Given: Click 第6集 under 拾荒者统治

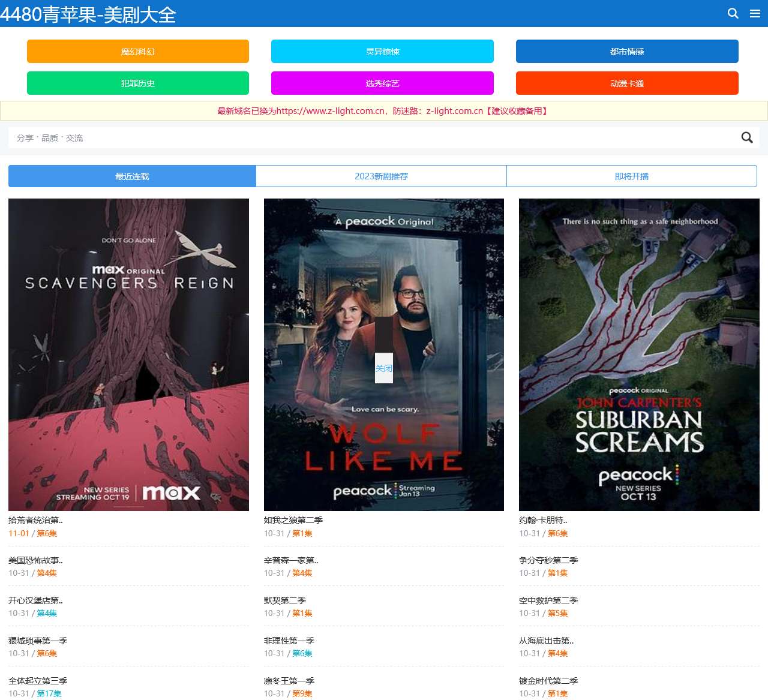Looking at the screenshot, I should (47, 533).
